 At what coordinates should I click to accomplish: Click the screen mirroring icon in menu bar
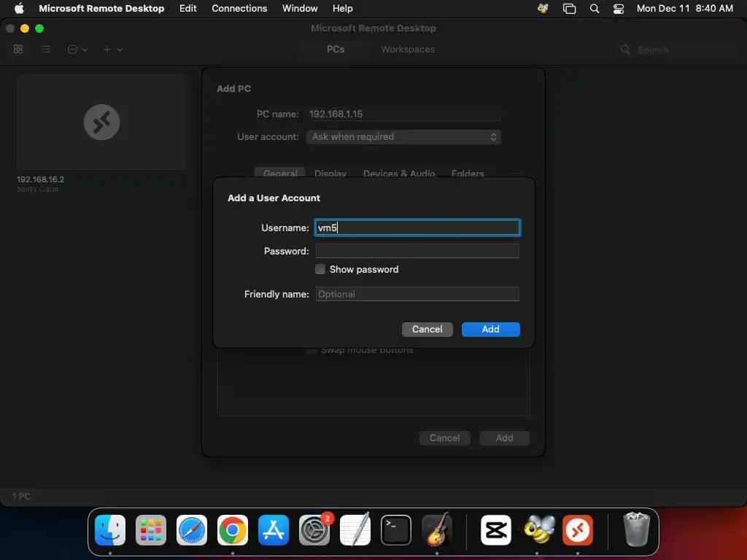click(569, 8)
